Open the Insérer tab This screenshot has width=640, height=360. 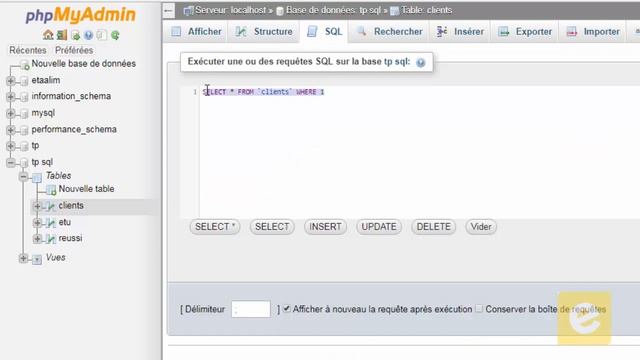pyautogui.click(x=460, y=31)
